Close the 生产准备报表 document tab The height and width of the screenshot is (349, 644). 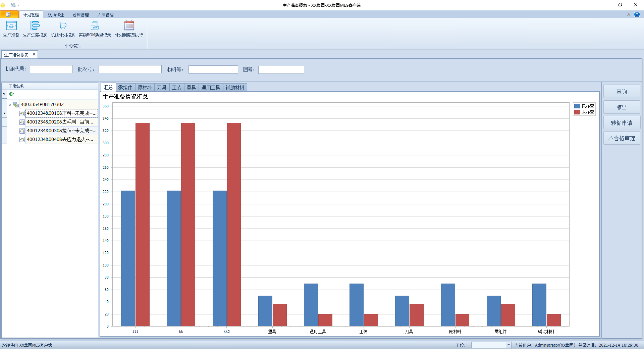[x=34, y=54]
